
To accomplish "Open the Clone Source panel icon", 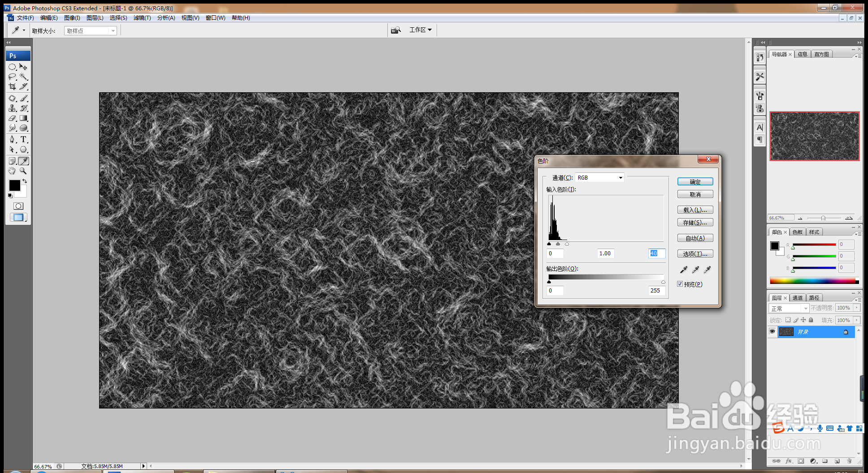I will (x=759, y=108).
